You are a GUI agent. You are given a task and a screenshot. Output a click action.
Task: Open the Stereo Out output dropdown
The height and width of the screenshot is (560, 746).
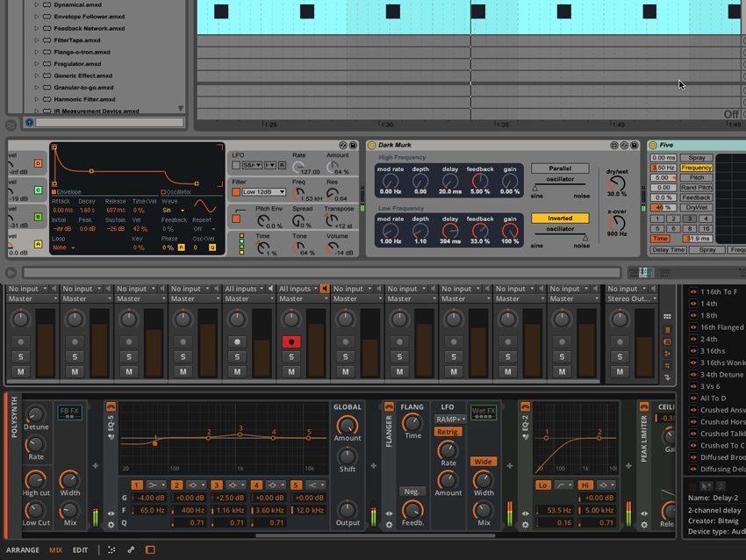[632, 298]
